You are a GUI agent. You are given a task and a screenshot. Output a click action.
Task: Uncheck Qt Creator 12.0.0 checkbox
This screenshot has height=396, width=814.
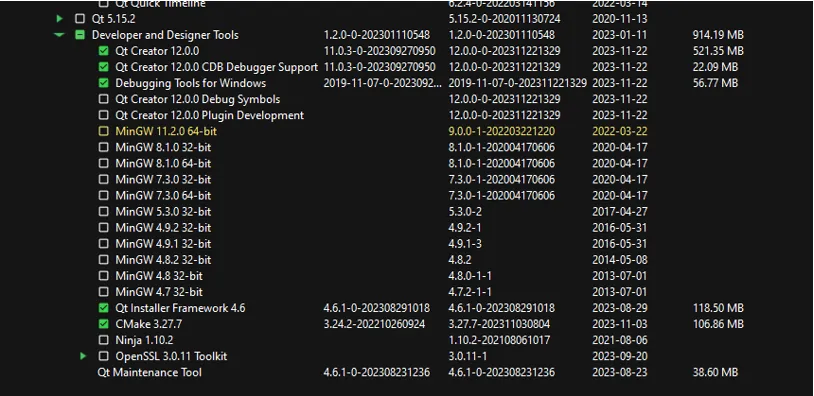tap(104, 51)
